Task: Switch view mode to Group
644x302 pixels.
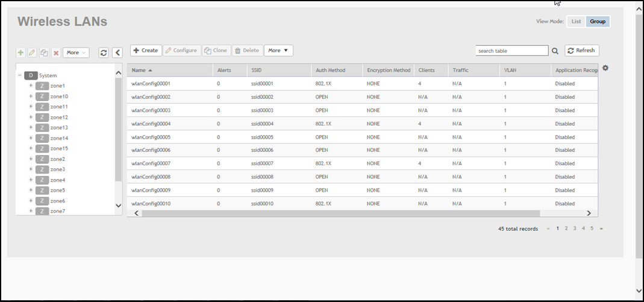Action: click(x=598, y=21)
